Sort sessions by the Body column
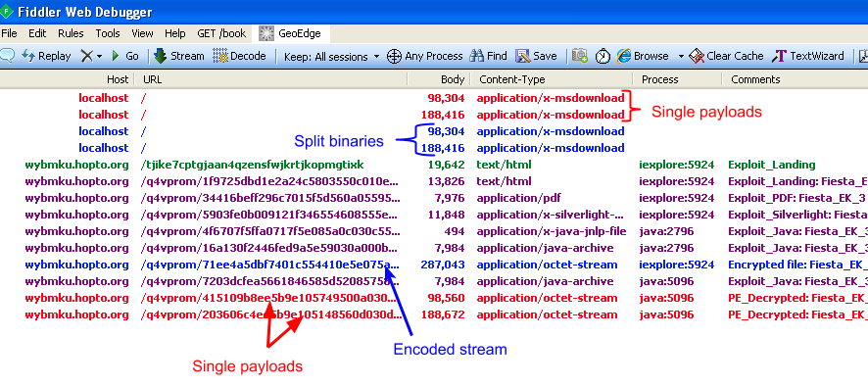The width and height of the screenshot is (868, 386). tap(439, 79)
